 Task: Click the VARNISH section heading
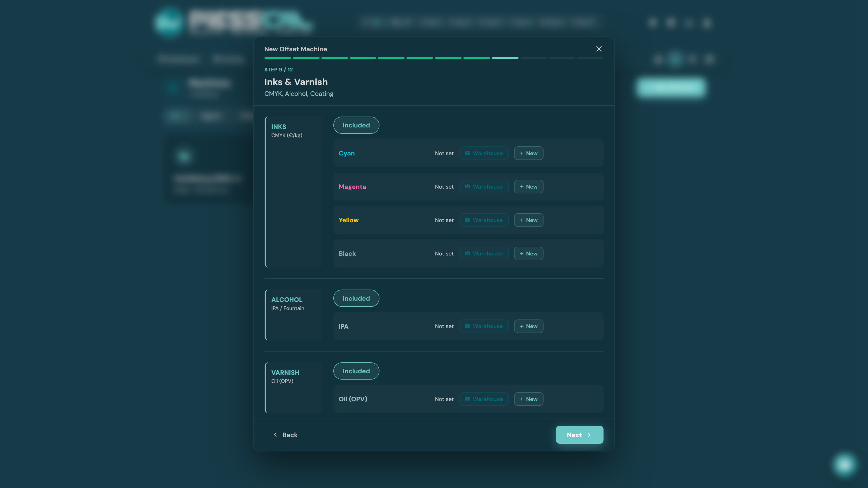[285, 373]
